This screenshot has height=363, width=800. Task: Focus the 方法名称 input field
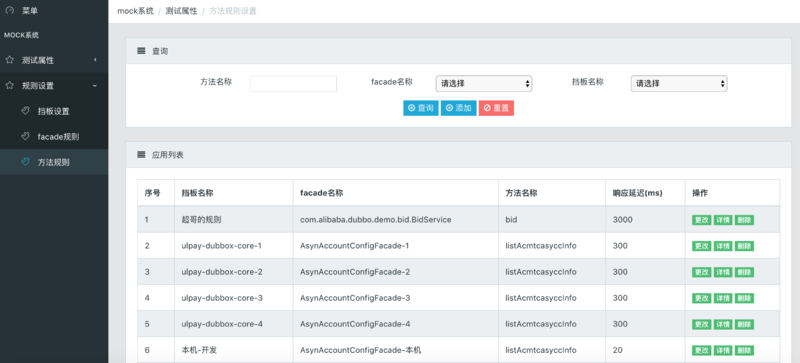click(x=293, y=84)
